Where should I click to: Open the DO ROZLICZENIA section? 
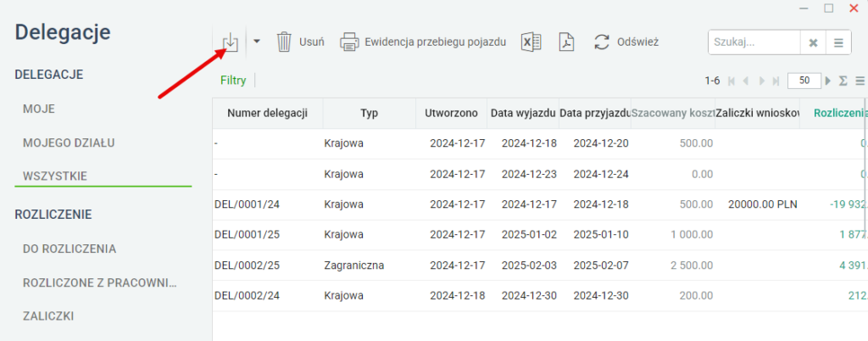pyautogui.click(x=70, y=249)
